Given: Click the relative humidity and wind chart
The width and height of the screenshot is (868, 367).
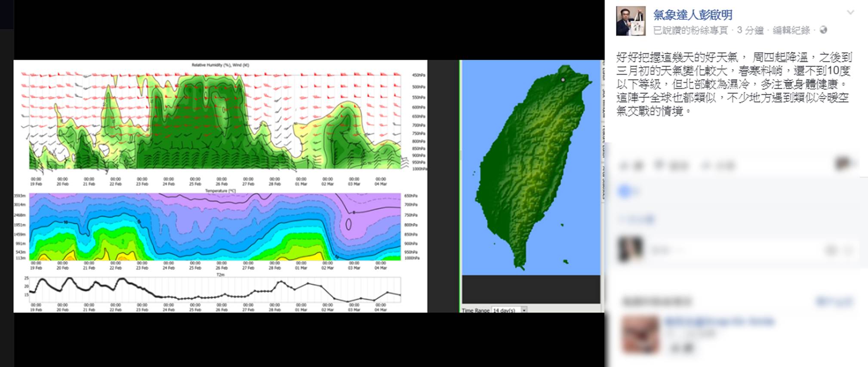Looking at the screenshot, I should click(x=215, y=120).
